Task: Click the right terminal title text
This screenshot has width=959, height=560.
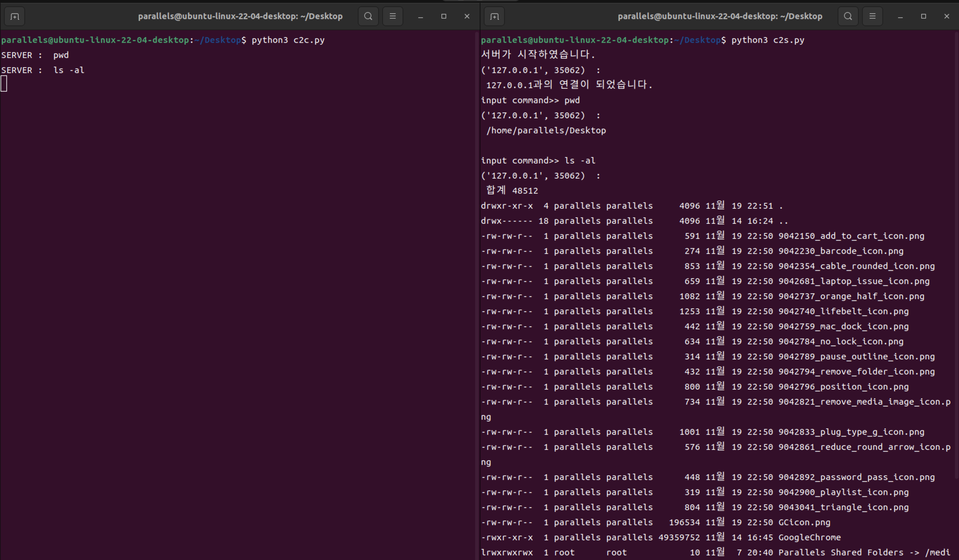Action: (720, 16)
